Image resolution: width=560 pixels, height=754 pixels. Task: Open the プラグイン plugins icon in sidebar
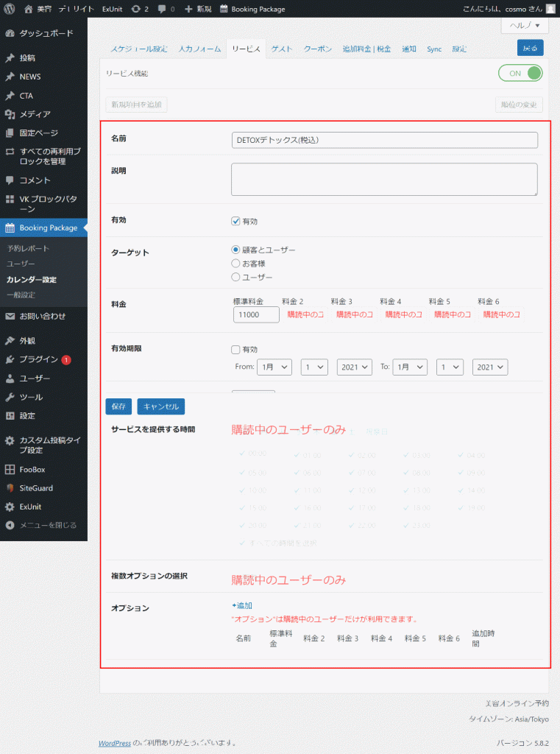click(x=10, y=359)
